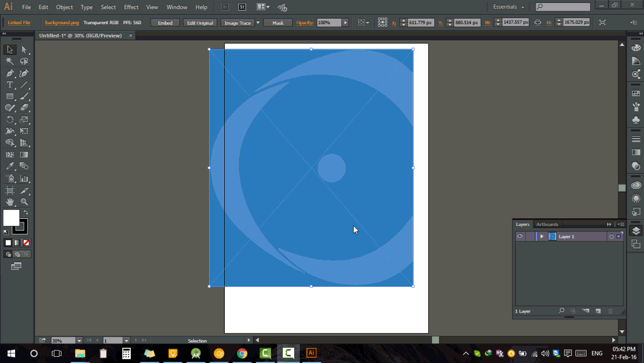Click the Delete Selection trash icon
644x363 pixels.
click(610, 311)
